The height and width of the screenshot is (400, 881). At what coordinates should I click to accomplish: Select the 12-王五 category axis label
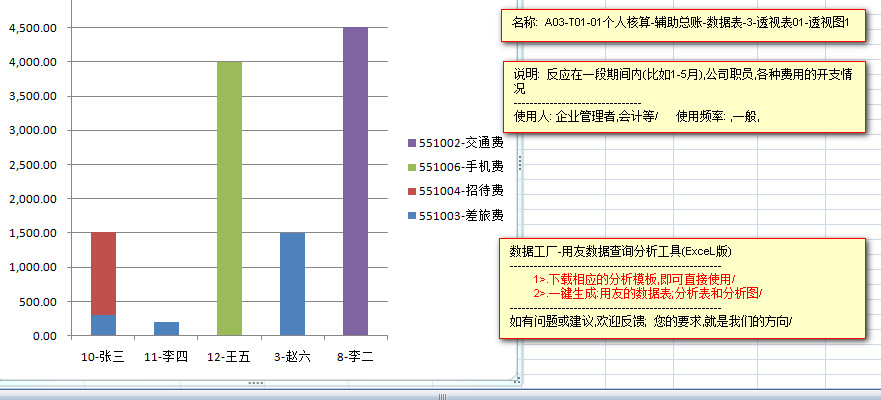pyautogui.click(x=229, y=356)
